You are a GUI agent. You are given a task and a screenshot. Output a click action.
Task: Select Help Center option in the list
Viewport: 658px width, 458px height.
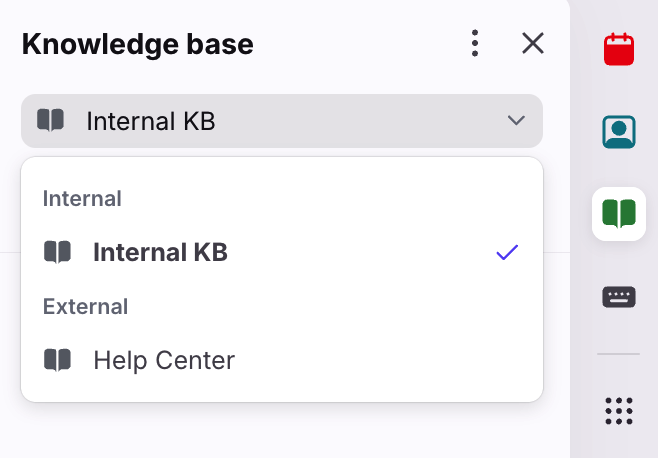(282, 360)
